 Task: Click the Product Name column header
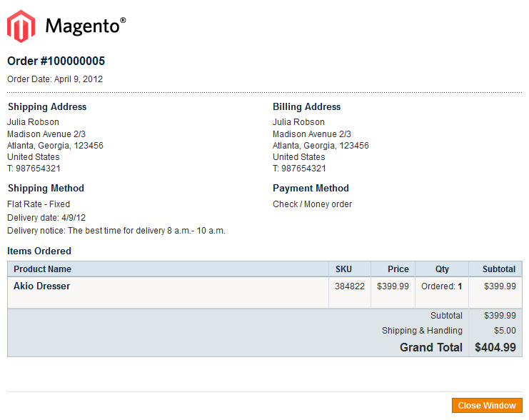tap(43, 269)
